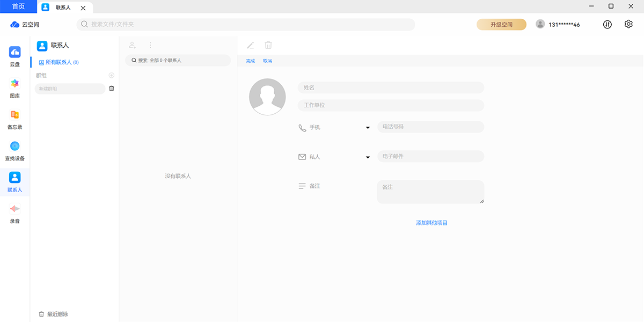Open the settings gear icon
Screen dimensions: 644x322
pyautogui.click(x=628, y=24)
